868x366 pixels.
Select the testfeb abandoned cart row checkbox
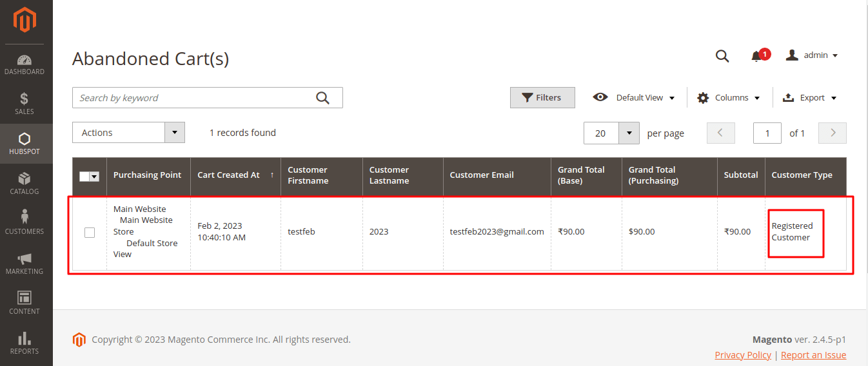tap(90, 232)
